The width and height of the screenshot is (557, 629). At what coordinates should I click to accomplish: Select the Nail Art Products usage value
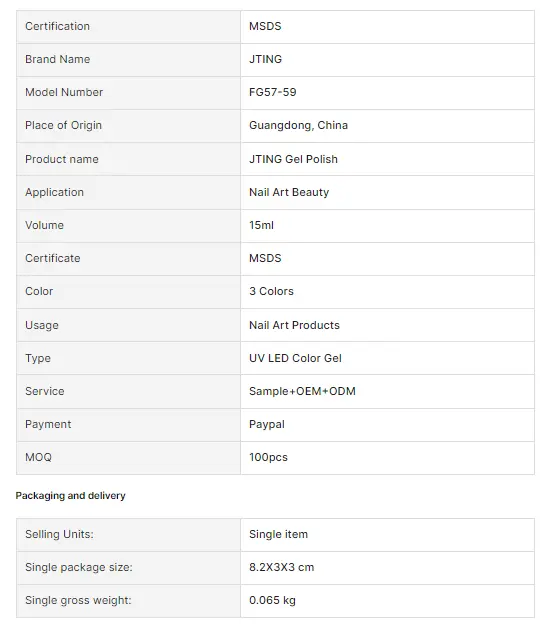[294, 325]
